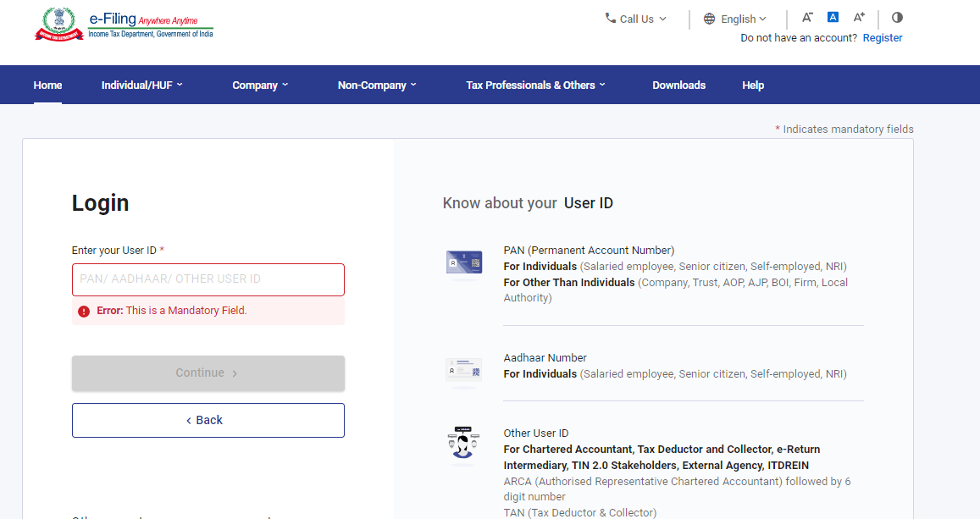
Task: Click 'PAN (Permanent Account Number)' text
Action: click(589, 251)
